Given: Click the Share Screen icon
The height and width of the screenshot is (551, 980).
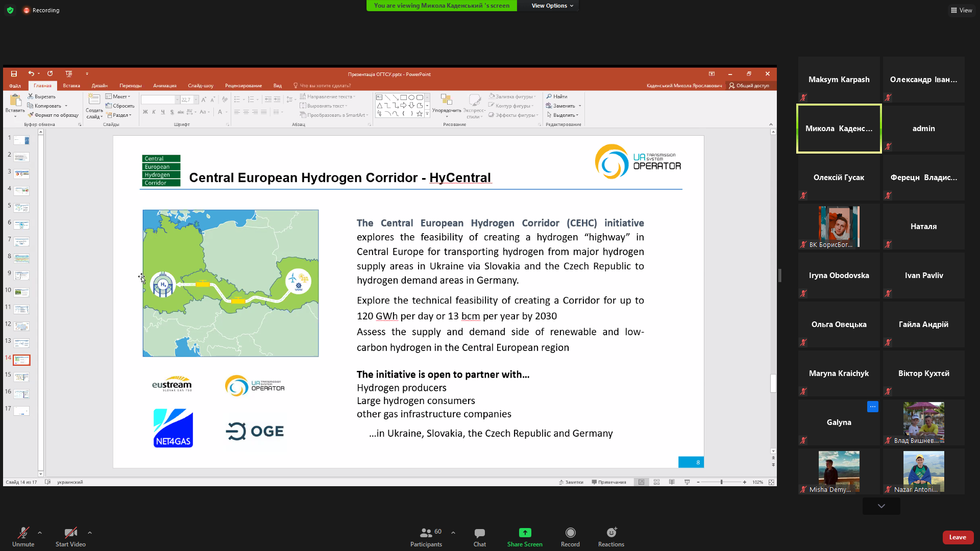Looking at the screenshot, I should click(x=525, y=533).
